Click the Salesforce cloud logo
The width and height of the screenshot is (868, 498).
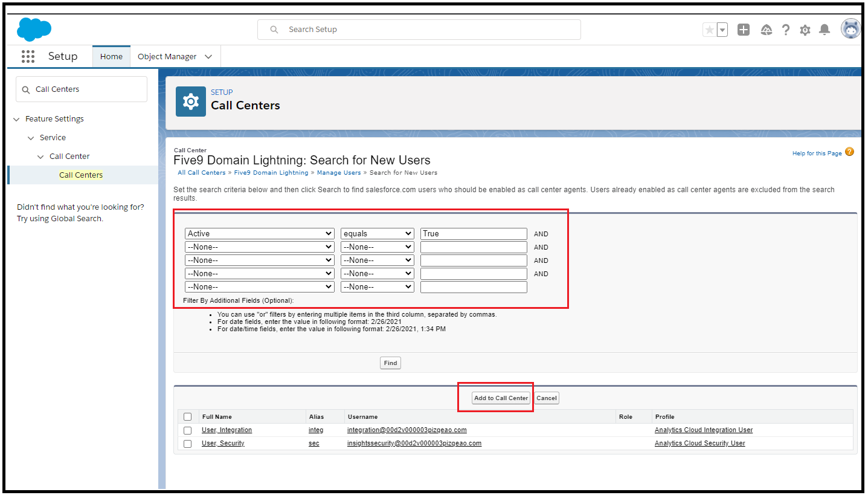(34, 29)
